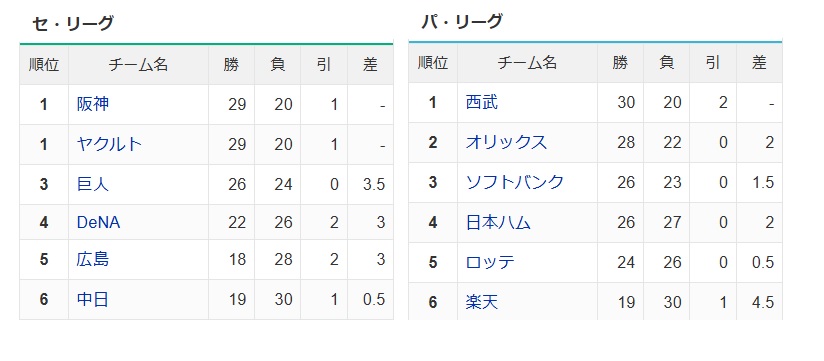The width and height of the screenshot is (824, 361).
Task: Open the ソフトバンク team page
Action: [514, 182]
